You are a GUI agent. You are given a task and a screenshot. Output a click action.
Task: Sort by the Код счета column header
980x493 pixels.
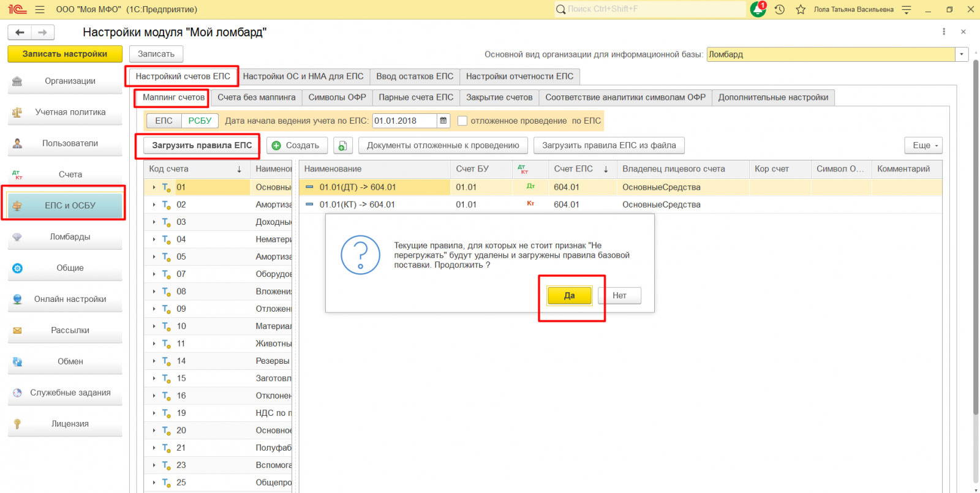(x=197, y=169)
